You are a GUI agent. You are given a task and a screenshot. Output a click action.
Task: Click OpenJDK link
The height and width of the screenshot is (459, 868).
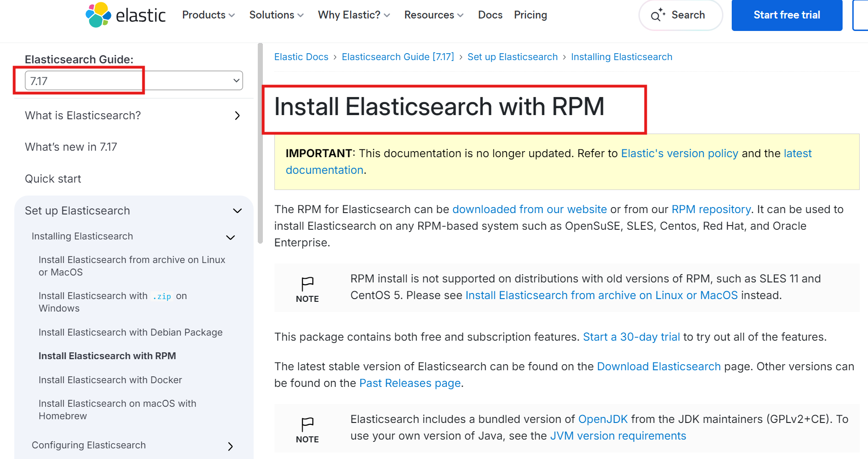pos(603,419)
